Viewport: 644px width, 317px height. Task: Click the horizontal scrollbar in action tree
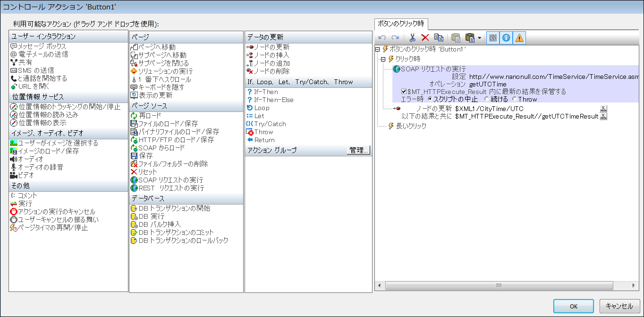[x=498, y=286]
